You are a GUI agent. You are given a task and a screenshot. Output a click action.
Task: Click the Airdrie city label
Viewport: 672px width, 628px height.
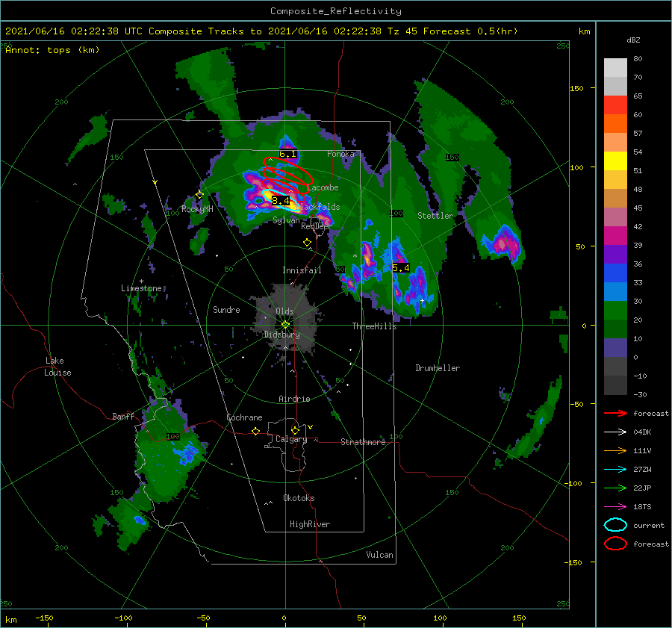294,399
